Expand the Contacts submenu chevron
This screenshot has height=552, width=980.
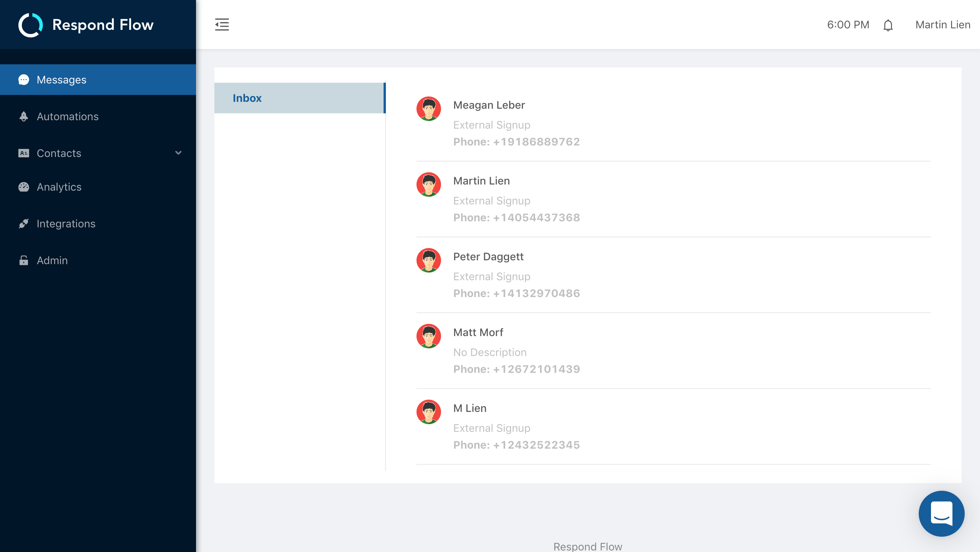coord(178,153)
